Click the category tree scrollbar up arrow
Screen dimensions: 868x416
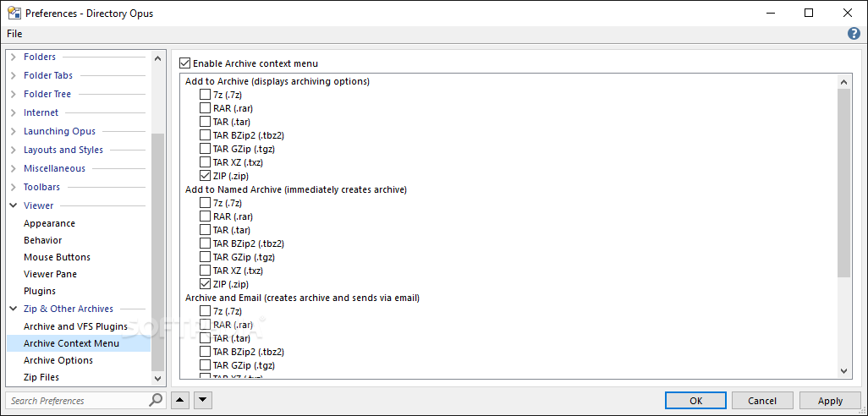[157, 58]
